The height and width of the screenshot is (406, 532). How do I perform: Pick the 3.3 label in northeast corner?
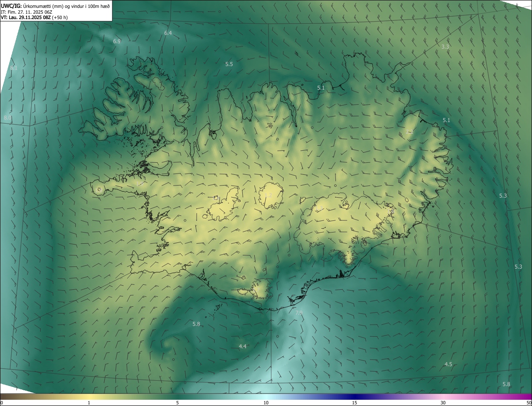click(445, 46)
